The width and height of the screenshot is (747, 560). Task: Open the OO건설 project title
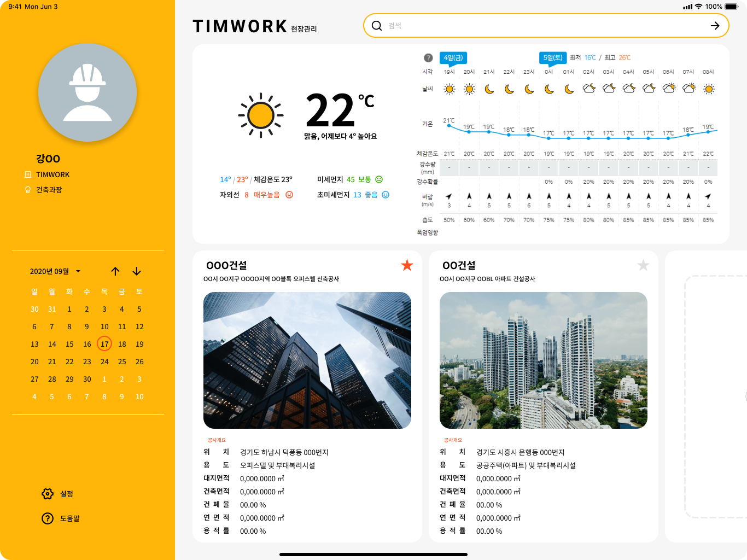click(x=459, y=265)
